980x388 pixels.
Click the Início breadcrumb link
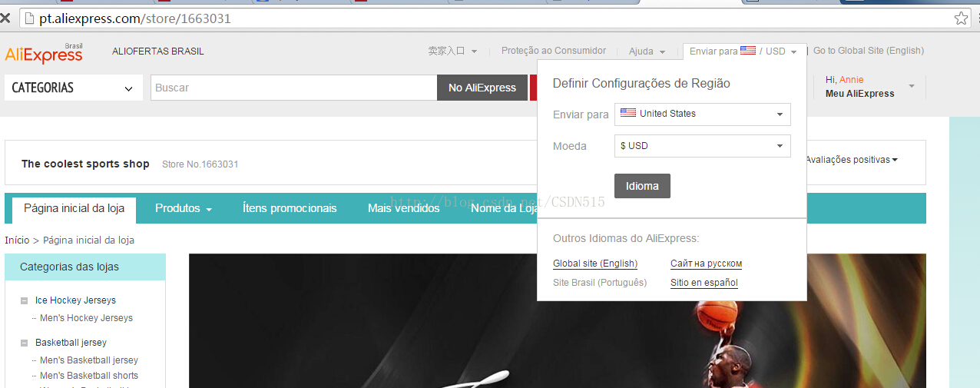[17, 240]
